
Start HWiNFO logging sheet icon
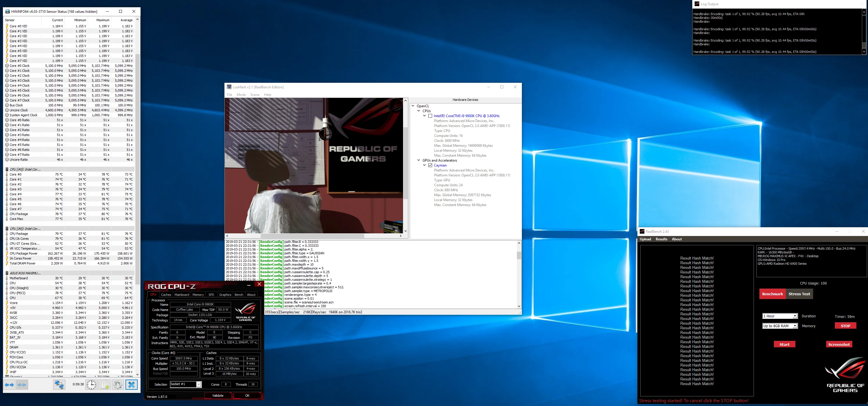click(x=105, y=385)
